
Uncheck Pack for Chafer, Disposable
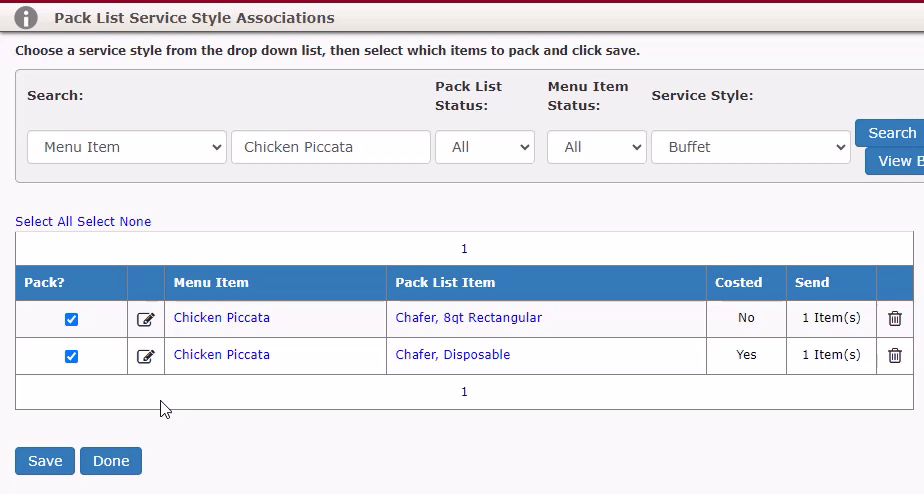[71, 357]
